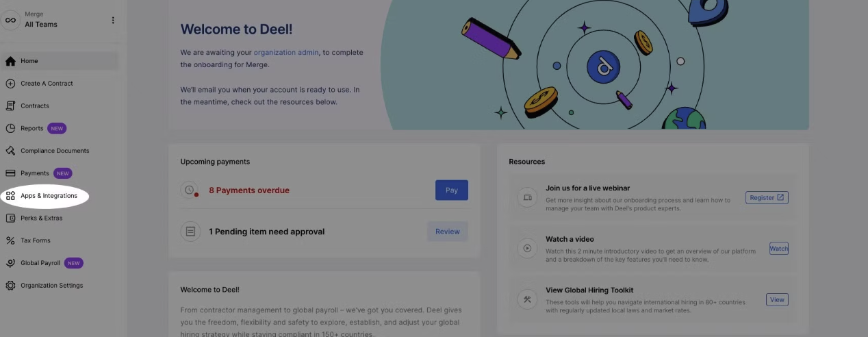This screenshot has height=337, width=868.
Task: Open the Contracts icon in sidebar
Action: pos(10,106)
